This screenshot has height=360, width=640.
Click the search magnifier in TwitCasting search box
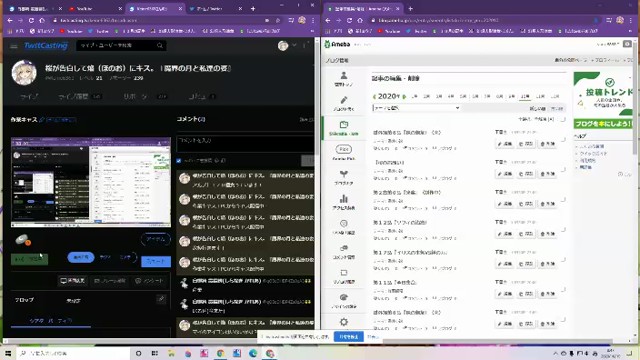[160, 46]
